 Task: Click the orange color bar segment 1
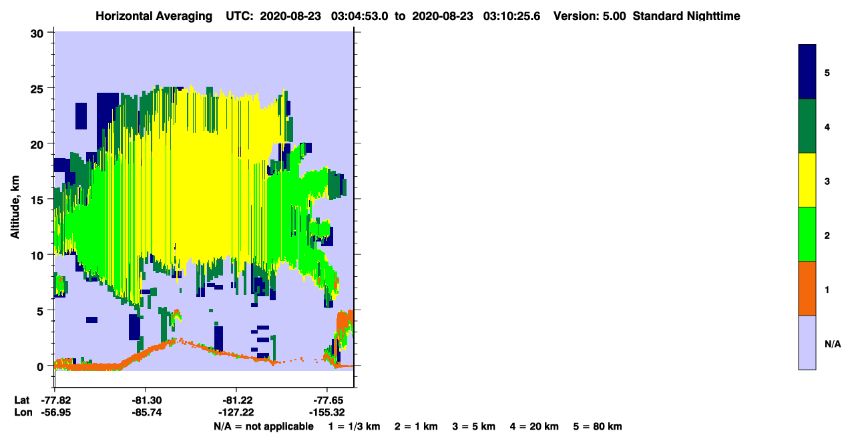[807, 288]
